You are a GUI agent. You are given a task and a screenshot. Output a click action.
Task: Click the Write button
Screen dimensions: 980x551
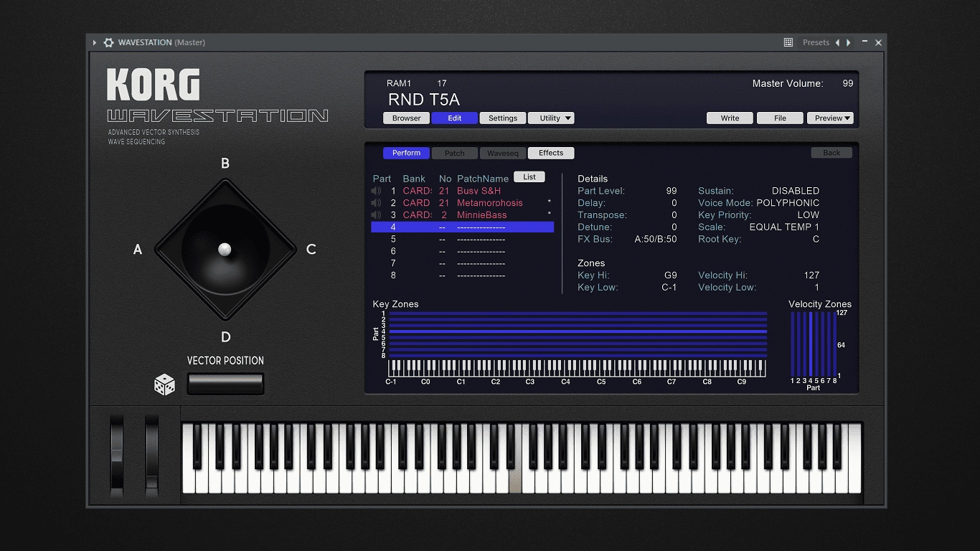[x=730, y=118]
